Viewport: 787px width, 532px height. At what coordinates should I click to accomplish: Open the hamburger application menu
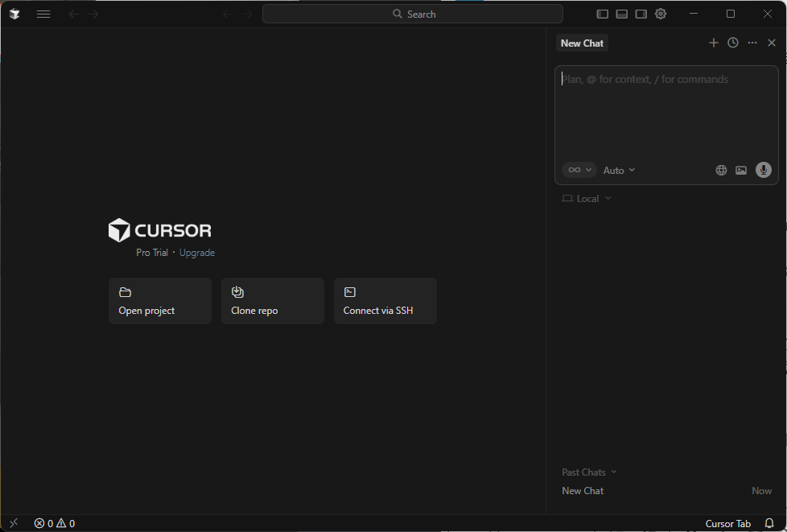click(43, 14)
